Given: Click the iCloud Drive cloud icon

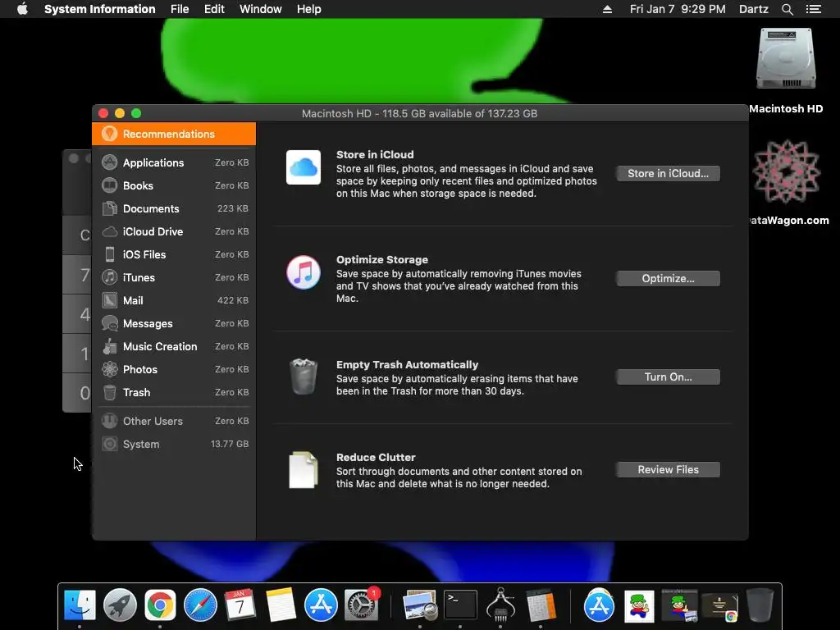Looking at the screenshot, I should (110, 231).
